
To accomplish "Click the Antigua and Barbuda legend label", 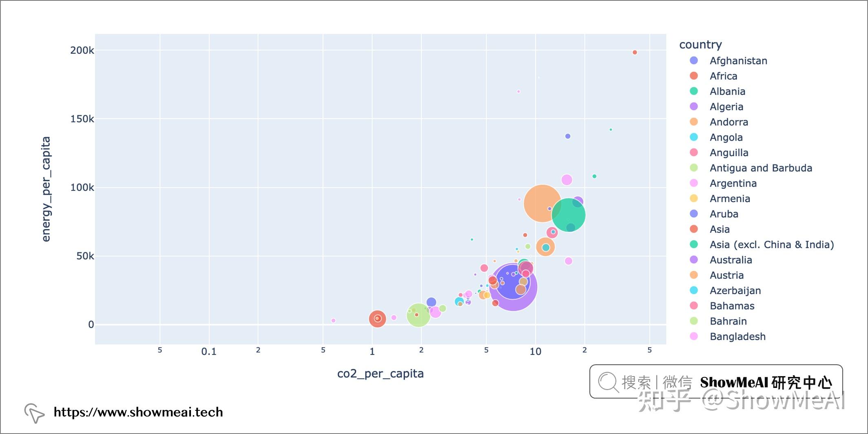I will click(761, 168).
